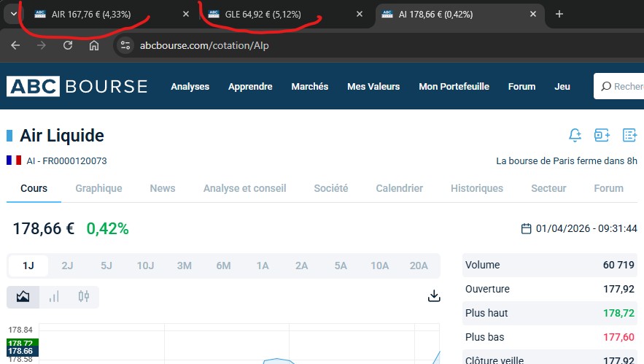The image size is (644, 364).
Task: Click the ABC Bourse logo
Action: [x=77, y=86]
